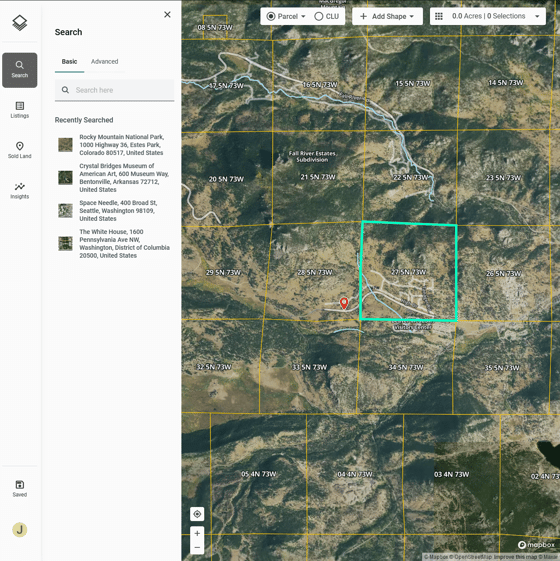Click Crystal Bridges Museum thumbnail
560x561 pixels.
click(65, 178)
